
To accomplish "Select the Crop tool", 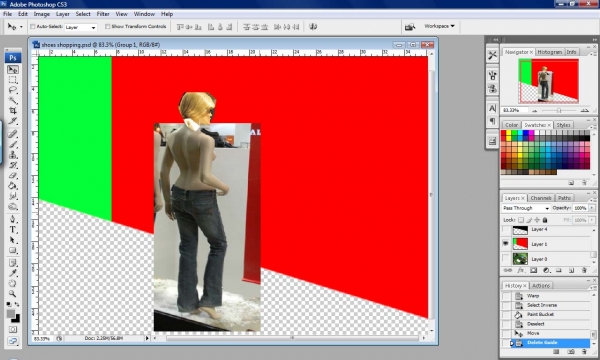I will [x=13, y=111].
